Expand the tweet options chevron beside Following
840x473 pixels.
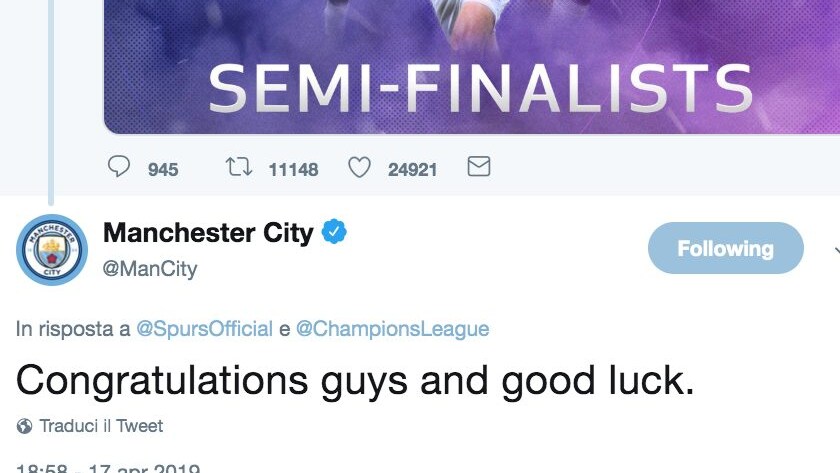coord(837,250)
